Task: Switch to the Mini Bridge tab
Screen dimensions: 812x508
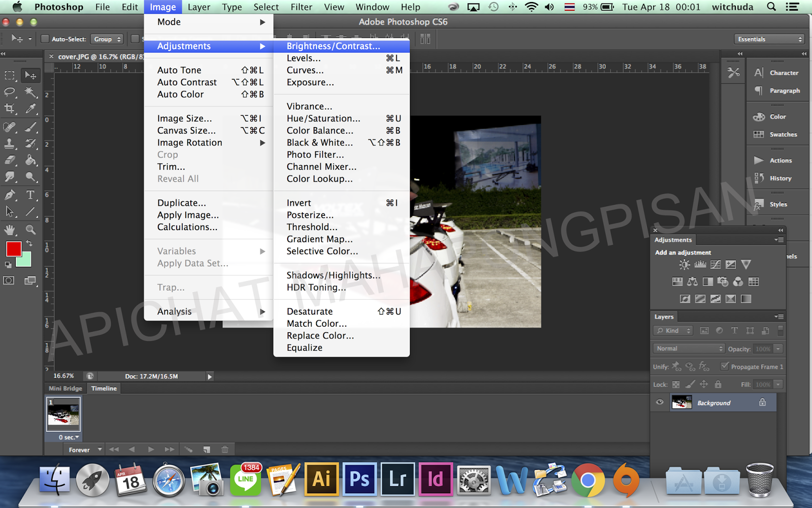Action: [64, 388]
